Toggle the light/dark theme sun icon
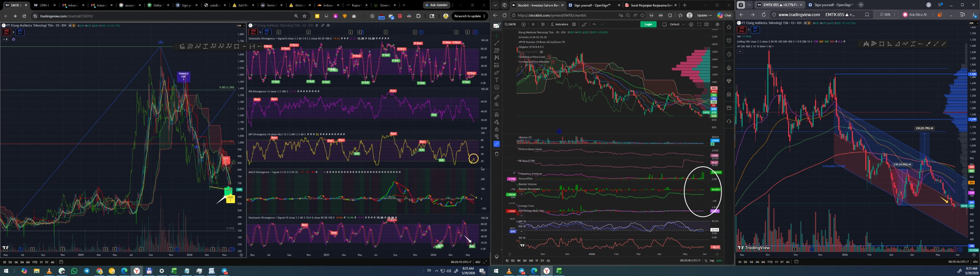The width and height of the screenshot is (980, 276). [x=717, y=24]
